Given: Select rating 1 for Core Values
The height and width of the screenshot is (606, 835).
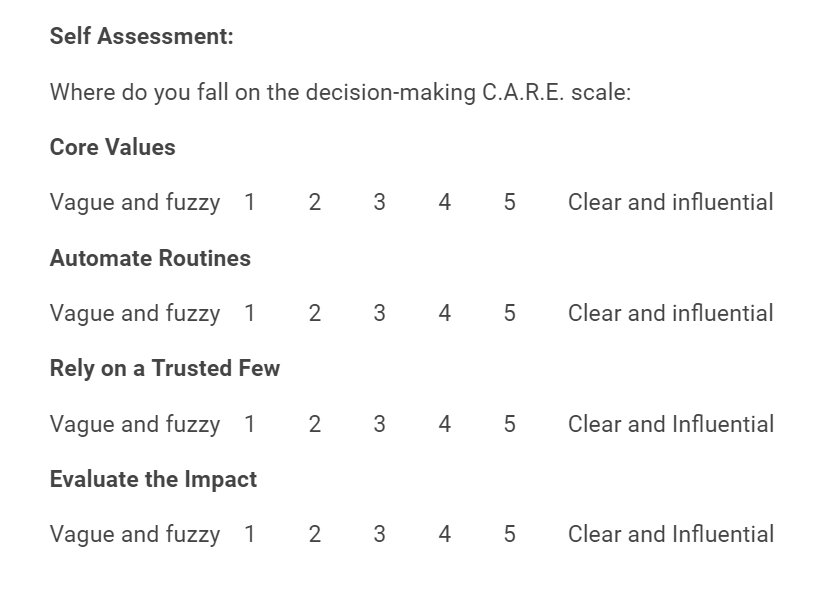Looking at the screenshot, I should [249, 202].
